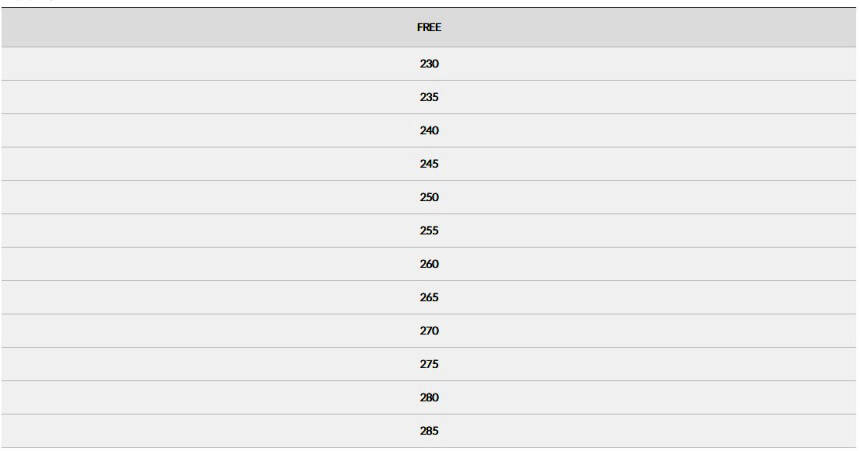Select the row showing 240
The image size is (860, 451).
pyautogui.click(x=429, y=131)
